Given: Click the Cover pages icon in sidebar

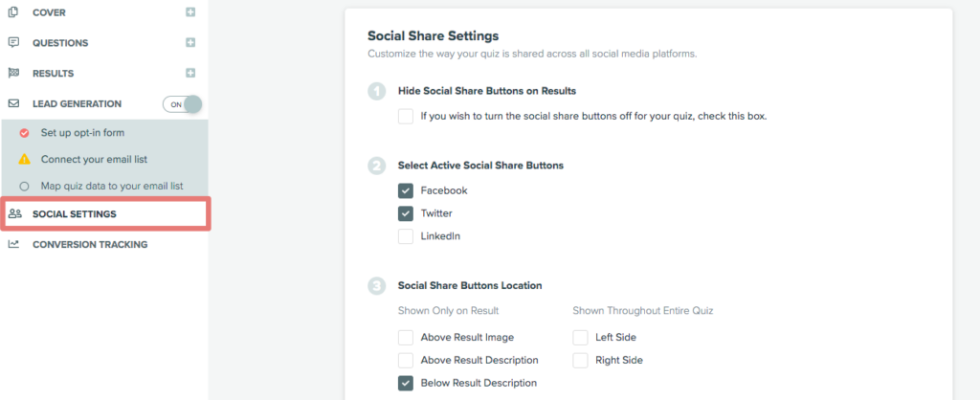Looking at the screenshot, I should pyautogui.click(x=13, y=12).
